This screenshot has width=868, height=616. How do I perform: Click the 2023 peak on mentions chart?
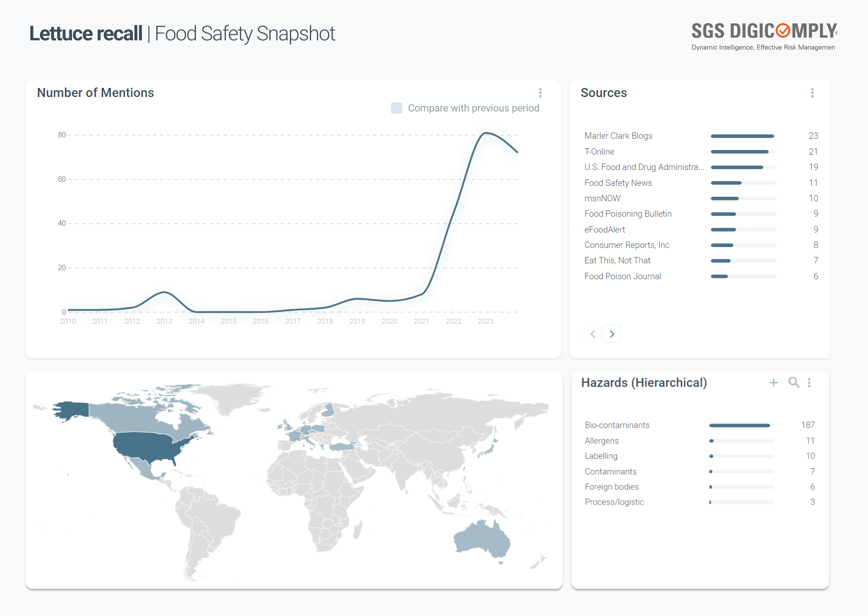tap(486, 133)
